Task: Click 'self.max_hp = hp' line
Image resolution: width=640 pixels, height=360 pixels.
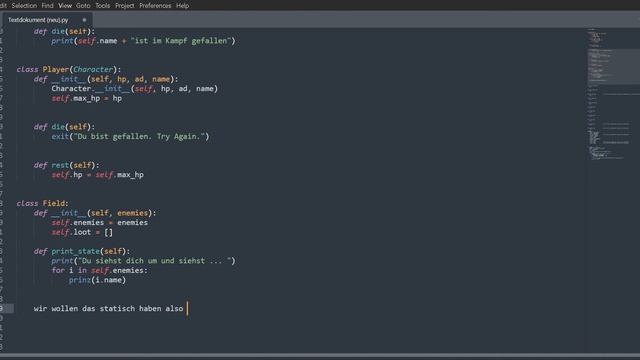Action: pyautogui.click(x=87, y=98)
